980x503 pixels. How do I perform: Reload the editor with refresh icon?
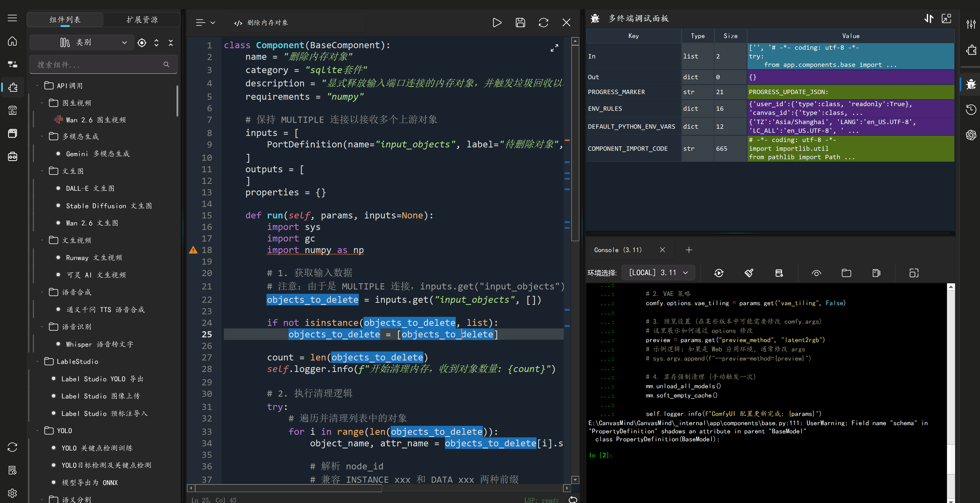tap(543, 22)
